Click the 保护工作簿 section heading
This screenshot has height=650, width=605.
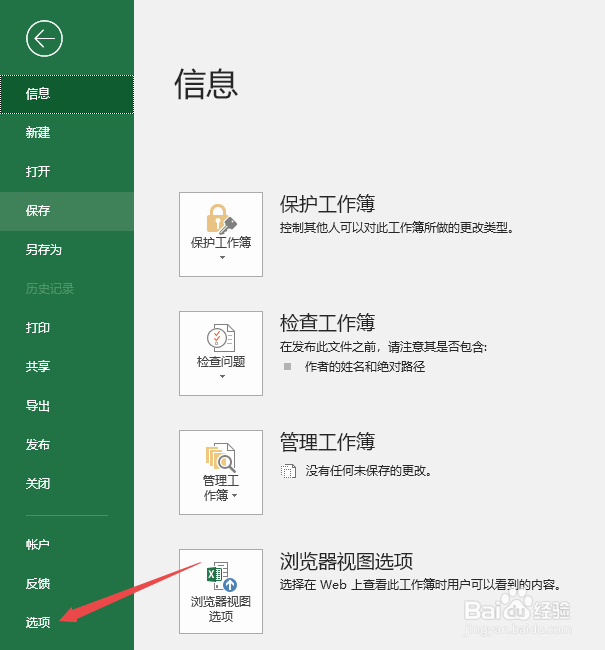pyautogui.click(x=327, y=204)
